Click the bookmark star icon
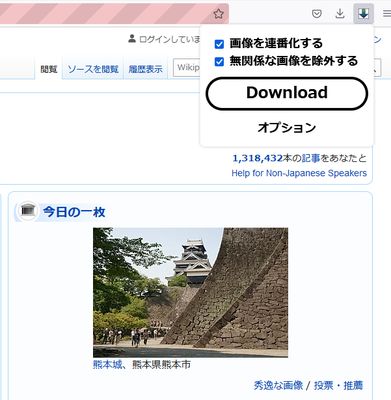The height and width of the screenshot is (400, 391). click(x=218, y=14)
